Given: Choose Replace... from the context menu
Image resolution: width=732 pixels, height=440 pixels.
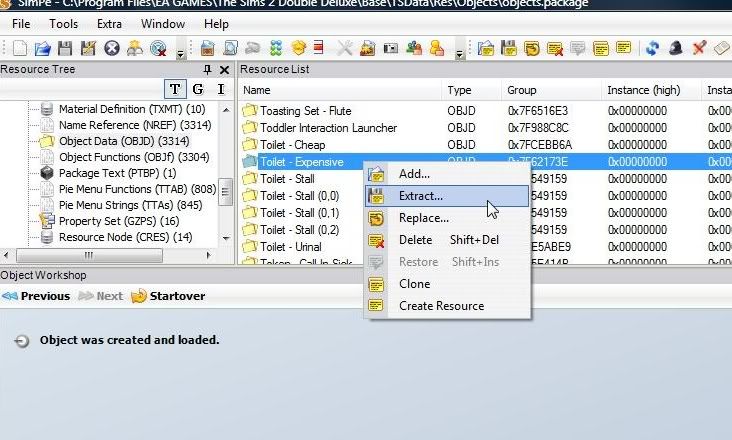Looking at the screenshot, I should tap(447, 218).
